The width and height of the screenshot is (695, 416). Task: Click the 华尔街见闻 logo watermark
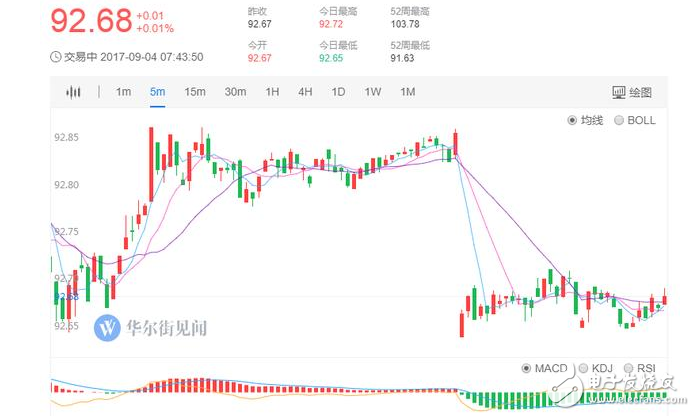(152, 326)
